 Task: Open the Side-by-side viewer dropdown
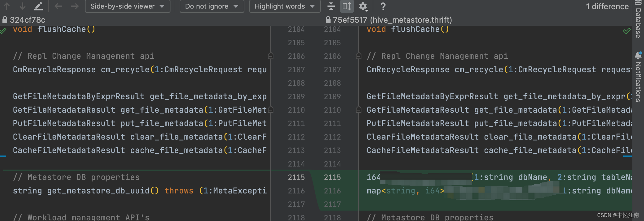pos(127,6)
